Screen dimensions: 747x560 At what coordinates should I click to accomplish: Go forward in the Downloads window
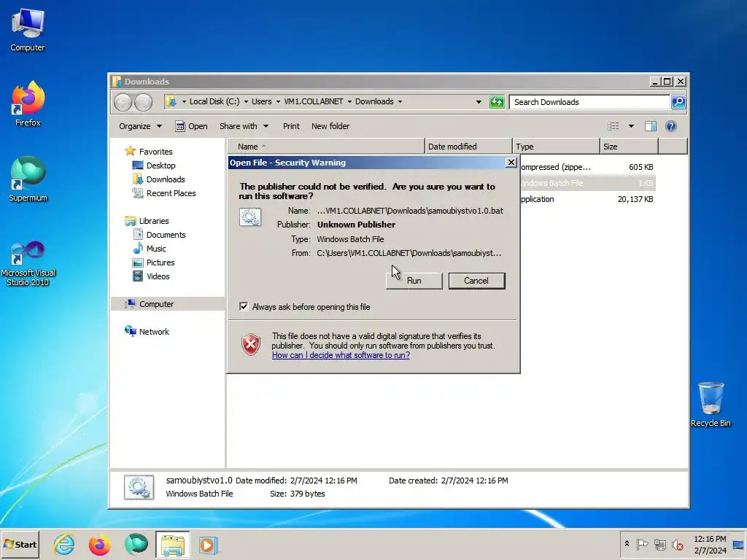[143, 102]
